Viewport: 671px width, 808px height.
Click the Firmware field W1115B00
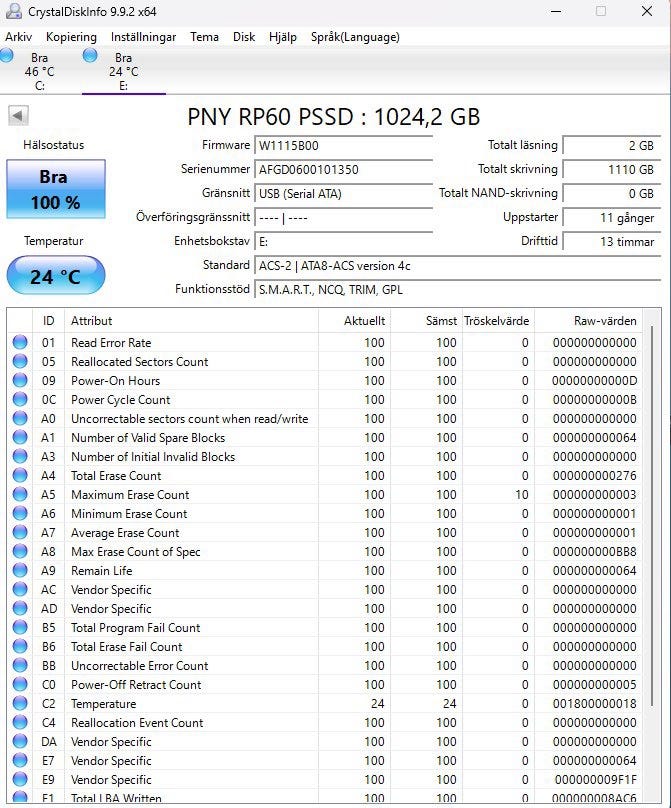(x=343, y=146)
